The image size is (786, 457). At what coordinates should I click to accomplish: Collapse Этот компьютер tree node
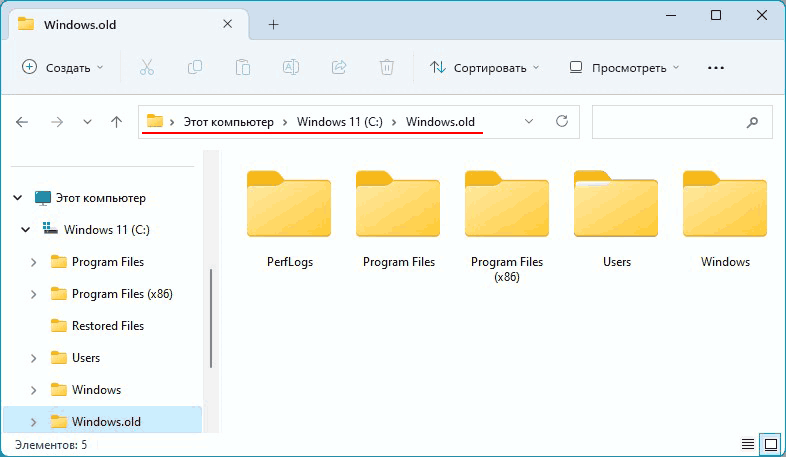(18, 198)
